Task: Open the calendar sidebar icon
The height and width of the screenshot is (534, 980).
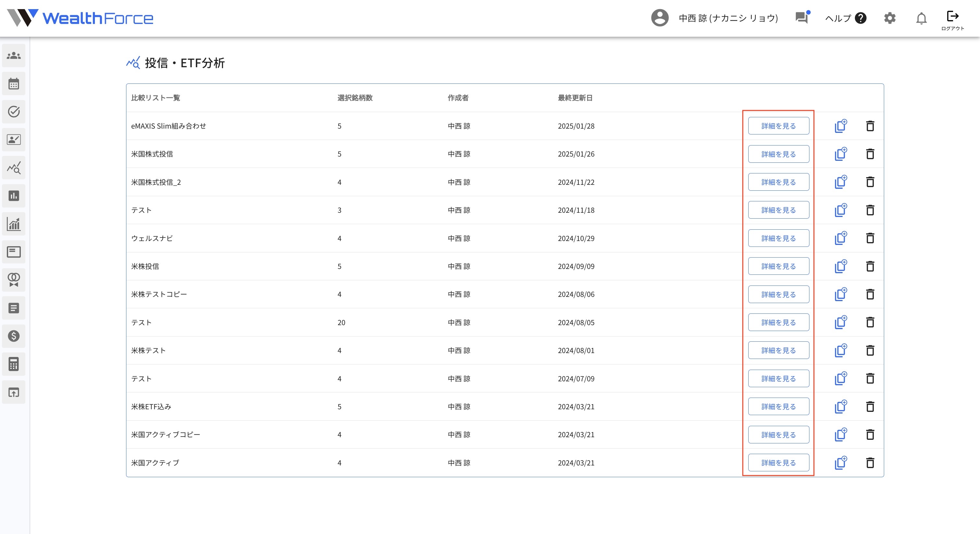Action: pyautogui.click(x=14, y=84)
